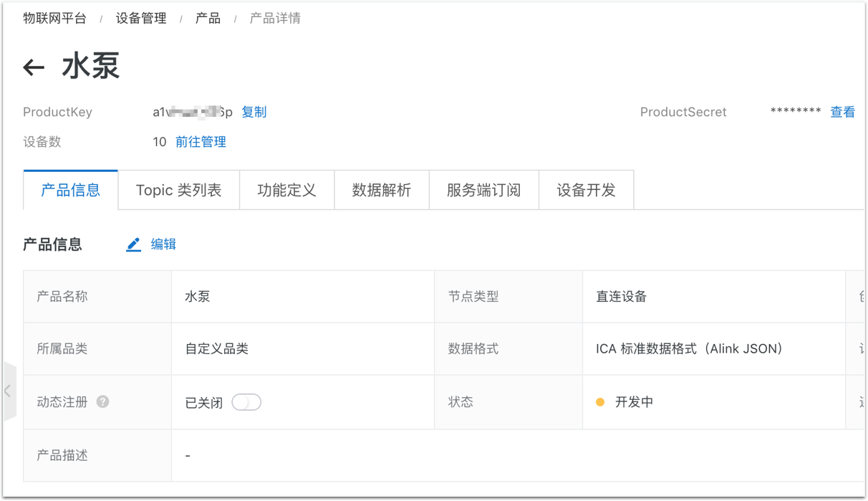Go to the 服务端订阅 tab
The height and width of the screenshot is (501, 868).
pos(483,190)
